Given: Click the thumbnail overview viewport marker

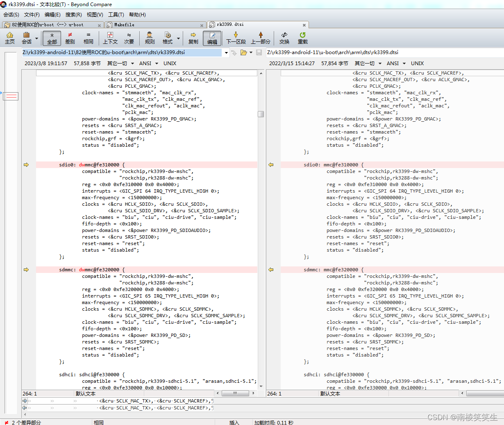Looking at the screenshot, I should (x=11, y=96).
